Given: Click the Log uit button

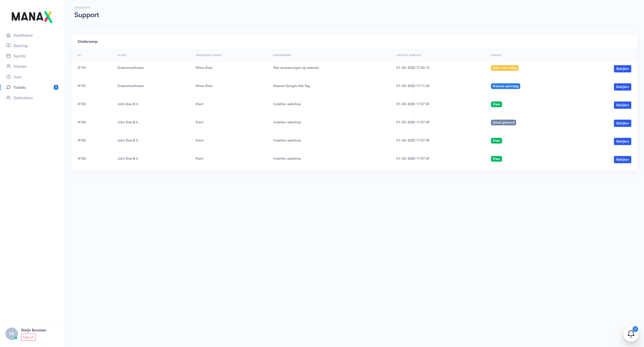Looking at the screenshot, I should 28,337.
